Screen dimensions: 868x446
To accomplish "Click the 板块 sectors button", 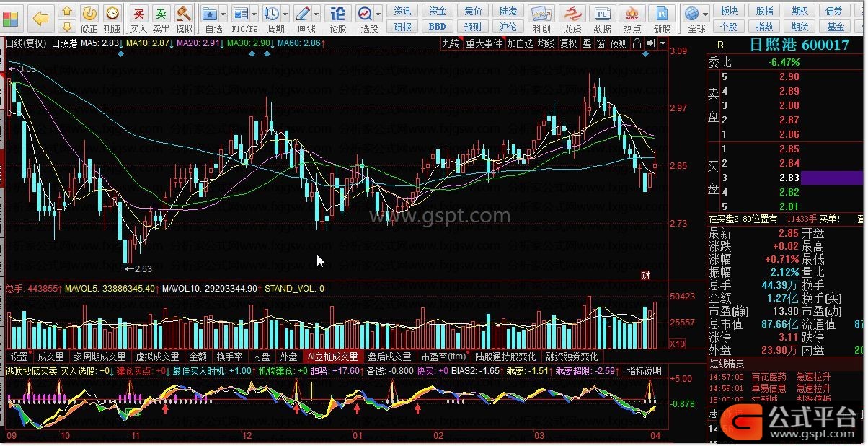I will (x=729, y=11).
